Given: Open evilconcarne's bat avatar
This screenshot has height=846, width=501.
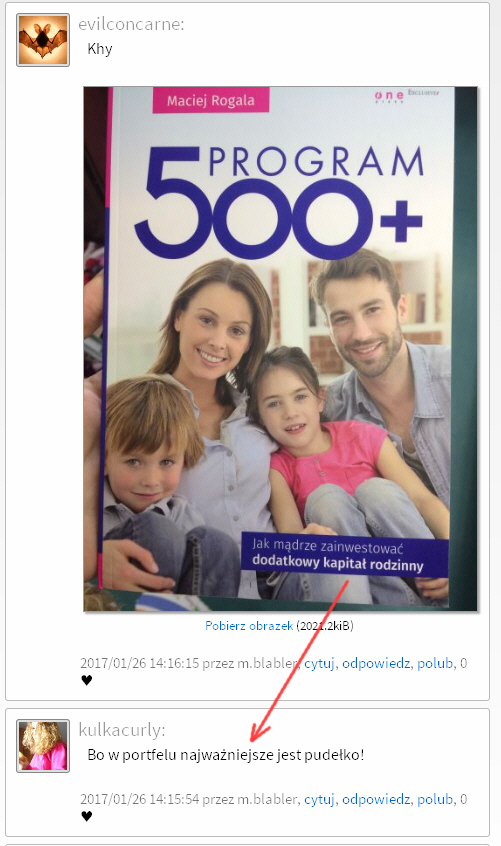Looking at the screenshot, I should pos(43,40).
